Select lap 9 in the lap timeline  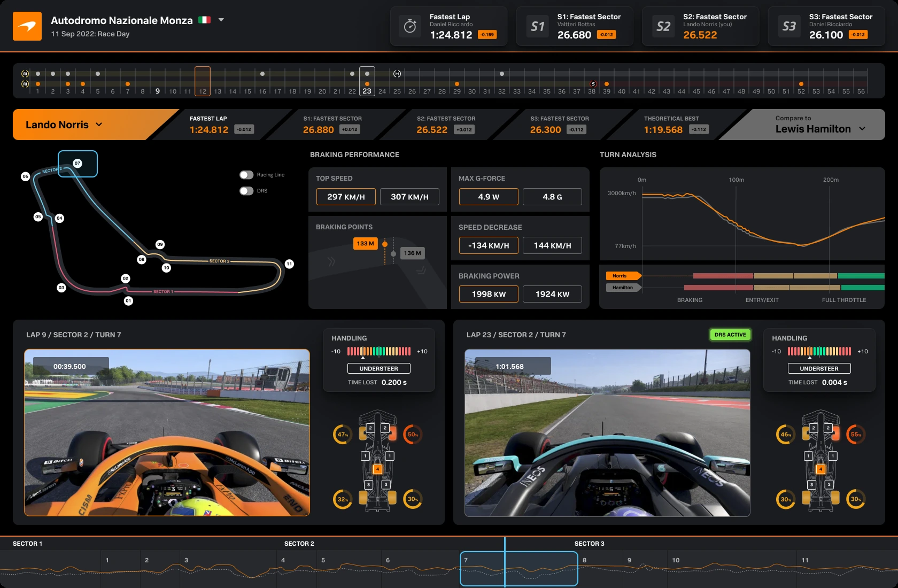click(x=158, y=91)
